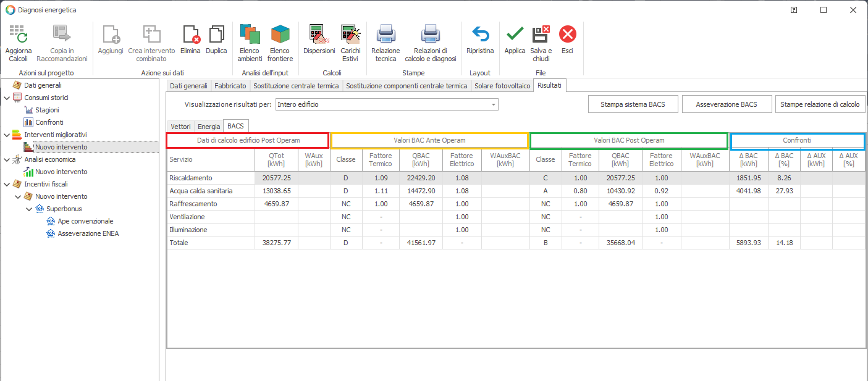Viewport: 868px width, 381px height.
Task: Select the Riscaldamento table row
Action: (x=210, y=178)
